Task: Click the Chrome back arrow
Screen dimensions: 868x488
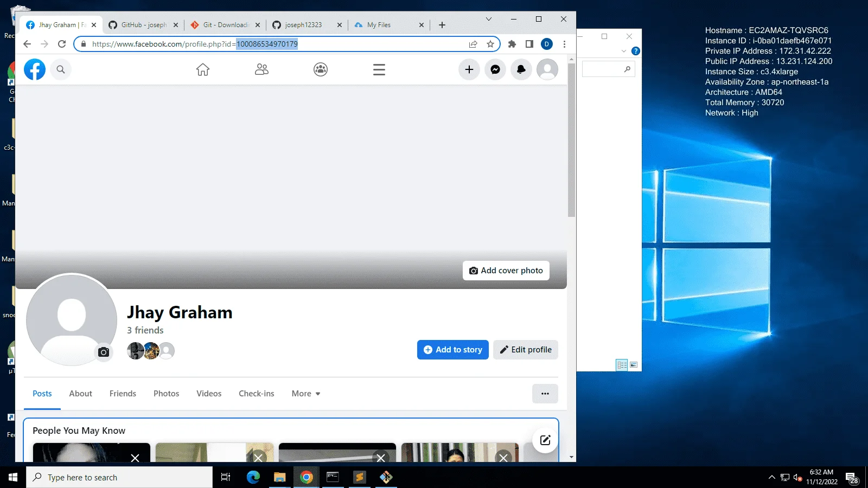Action: [x=27, y=44]
